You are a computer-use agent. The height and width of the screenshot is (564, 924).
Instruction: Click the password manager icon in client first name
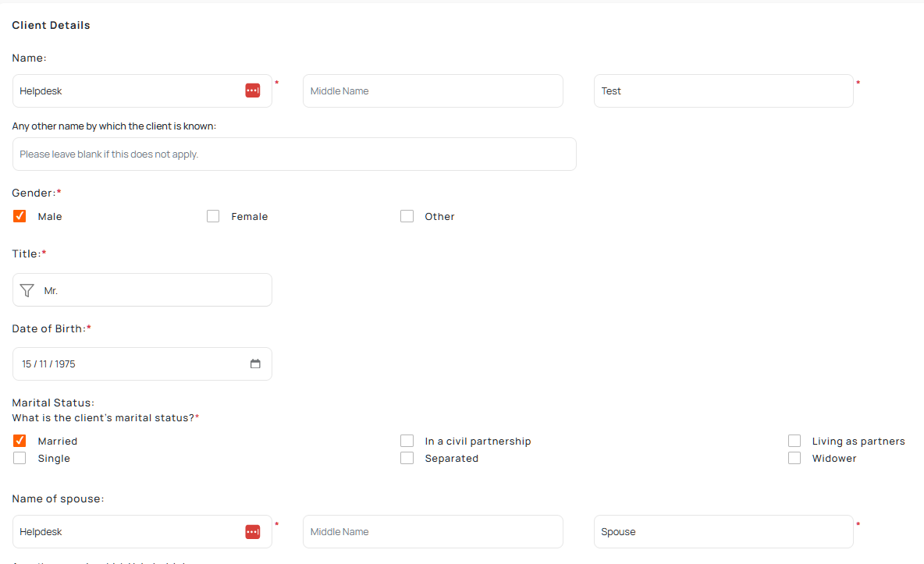click(252, 90)
